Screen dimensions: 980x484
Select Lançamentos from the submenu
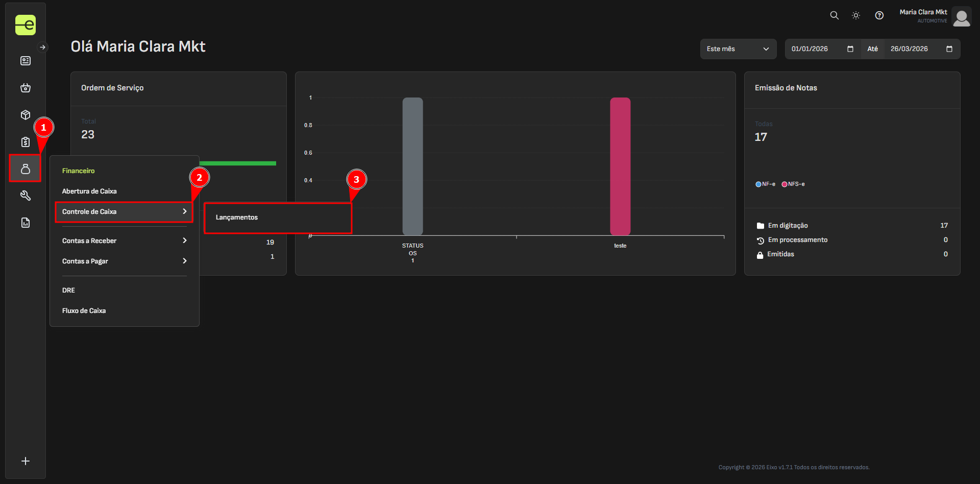237,217
